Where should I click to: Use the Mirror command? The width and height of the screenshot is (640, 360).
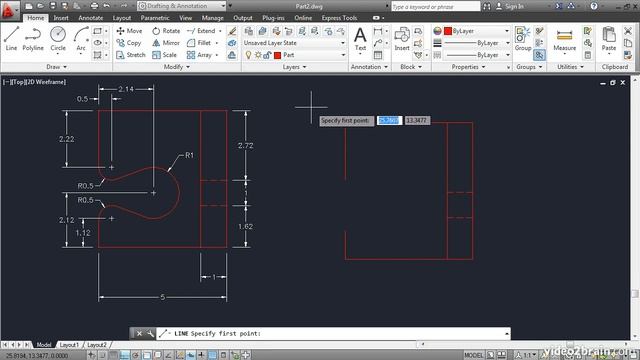pos(166,43)
